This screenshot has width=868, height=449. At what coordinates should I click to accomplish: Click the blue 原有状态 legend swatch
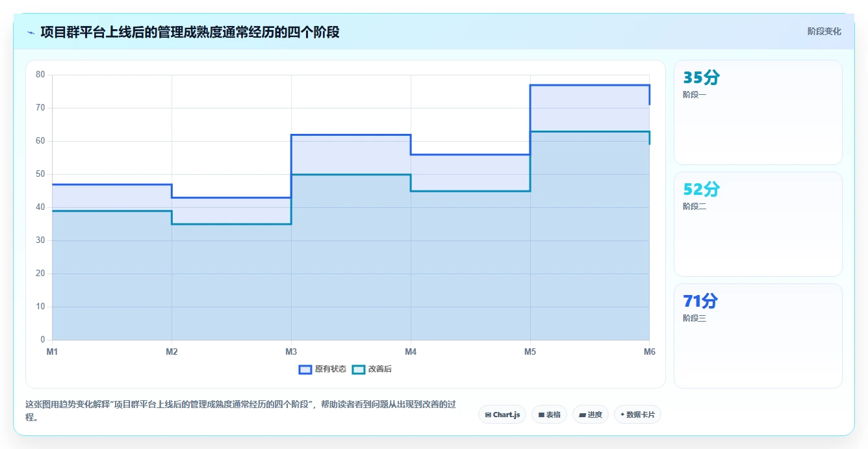coord(305,369)
